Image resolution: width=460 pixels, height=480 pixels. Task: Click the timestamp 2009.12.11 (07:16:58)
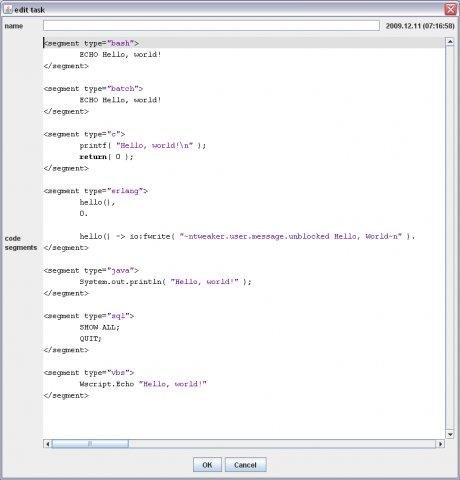[x=420, y=26]
